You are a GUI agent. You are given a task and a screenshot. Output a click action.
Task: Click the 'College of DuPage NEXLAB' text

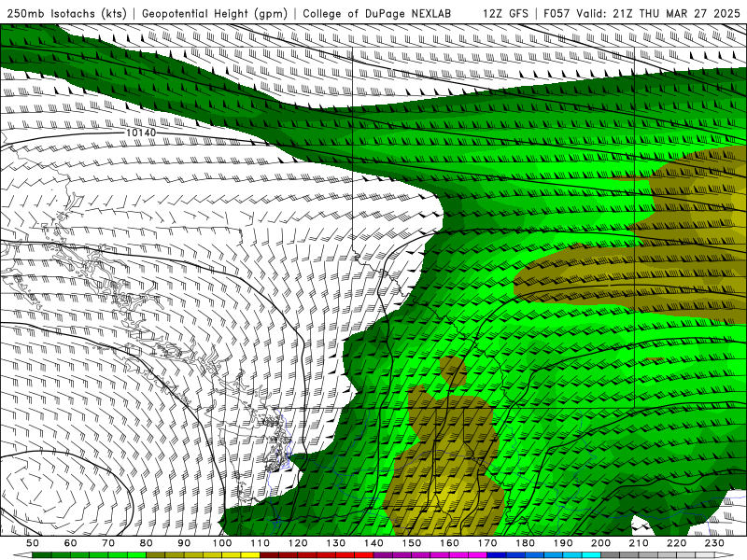pos(376,13)
